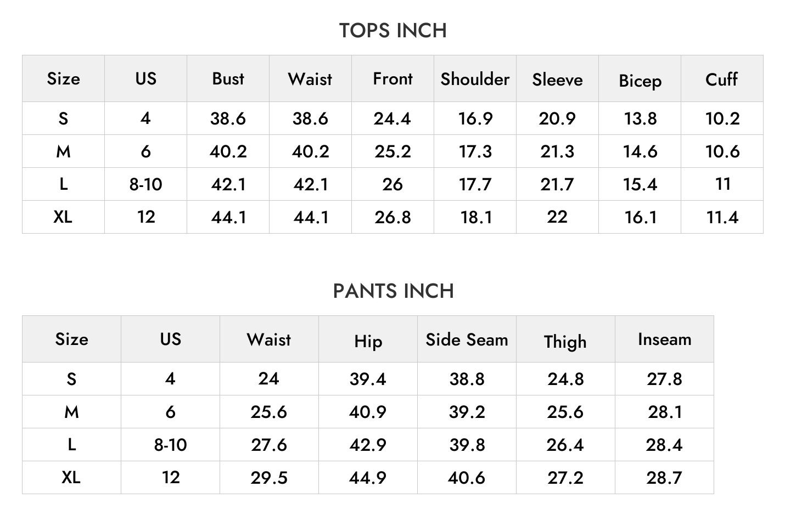Click the PANTS INCH heading

click(393, 291)
